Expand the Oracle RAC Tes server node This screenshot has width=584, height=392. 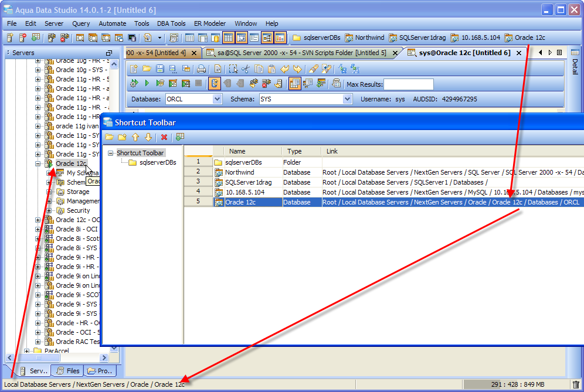[x=38, y=342]
